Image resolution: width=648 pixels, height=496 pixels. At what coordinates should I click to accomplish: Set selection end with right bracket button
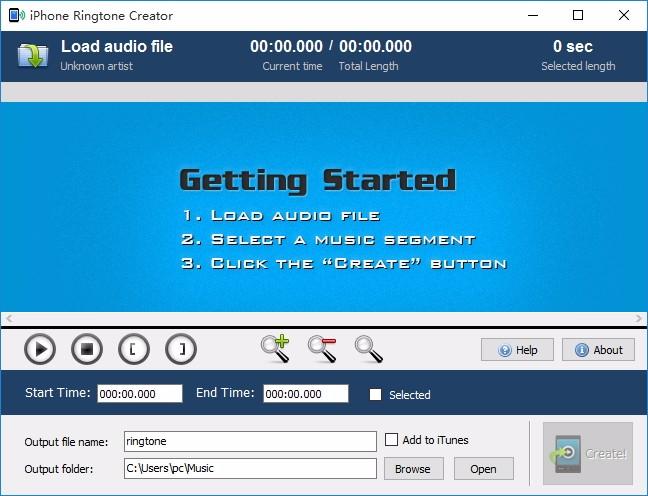181,350
